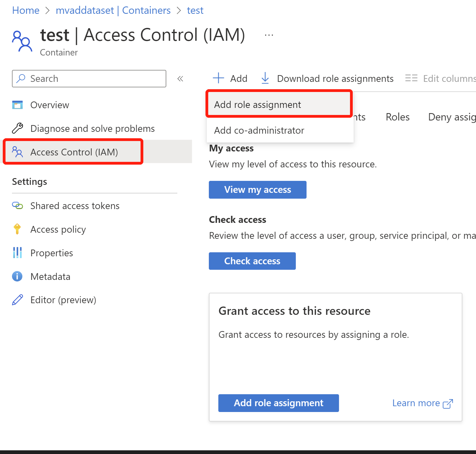This screenshot has width=476, height=454.
Task: Click Edit columns in toolbar
Action: (440, 78)
